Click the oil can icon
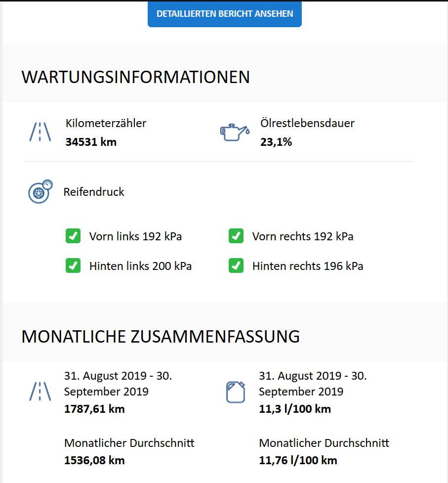Image resolution: width=448 pixels, height=483 pixels. pos(235,132)
